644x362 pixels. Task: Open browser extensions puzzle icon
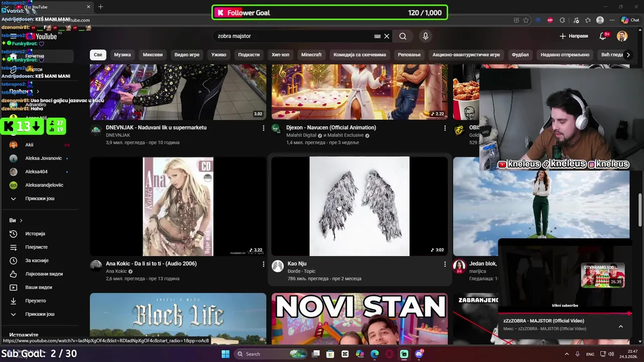click(x=562, y=20)
